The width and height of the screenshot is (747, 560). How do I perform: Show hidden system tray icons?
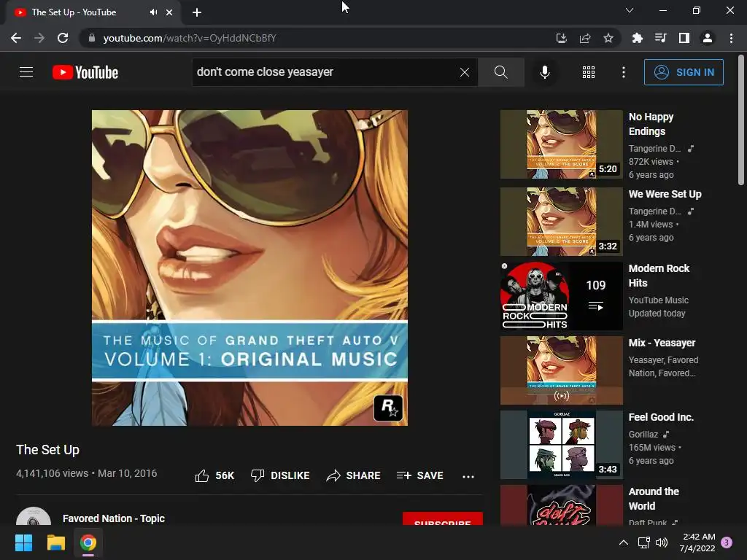click(x=623, y=542)
